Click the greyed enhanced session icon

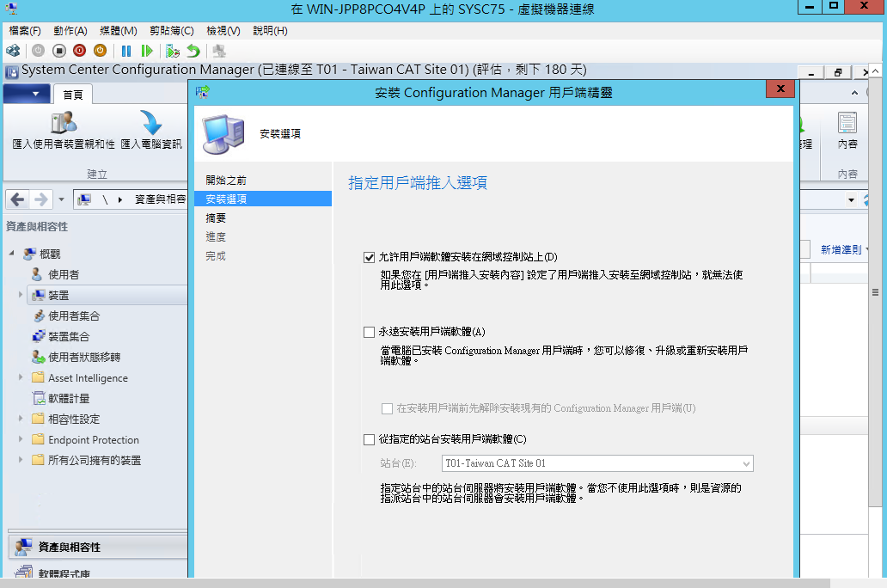click(x=219, y=51)
